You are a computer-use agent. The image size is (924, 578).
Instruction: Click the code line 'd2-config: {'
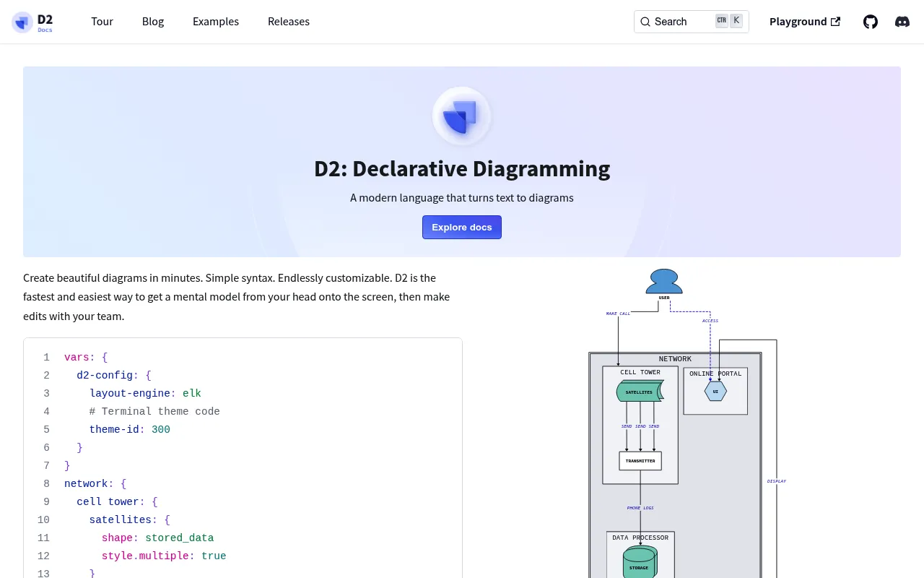point(114,375)
